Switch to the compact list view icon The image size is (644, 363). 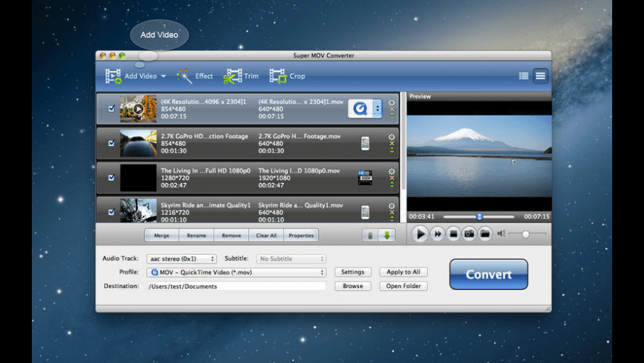point(523,76)
